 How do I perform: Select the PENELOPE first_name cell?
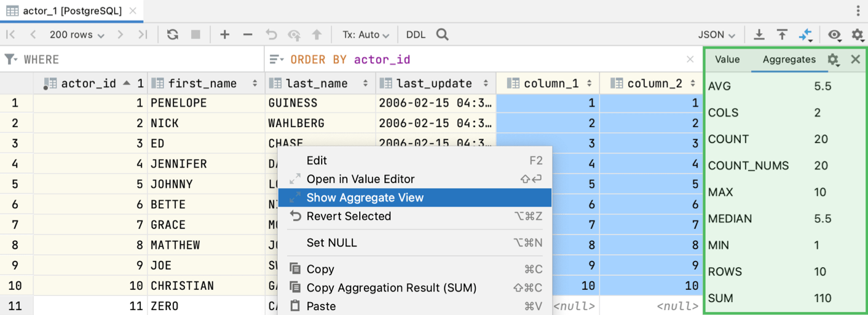point(206,103)
